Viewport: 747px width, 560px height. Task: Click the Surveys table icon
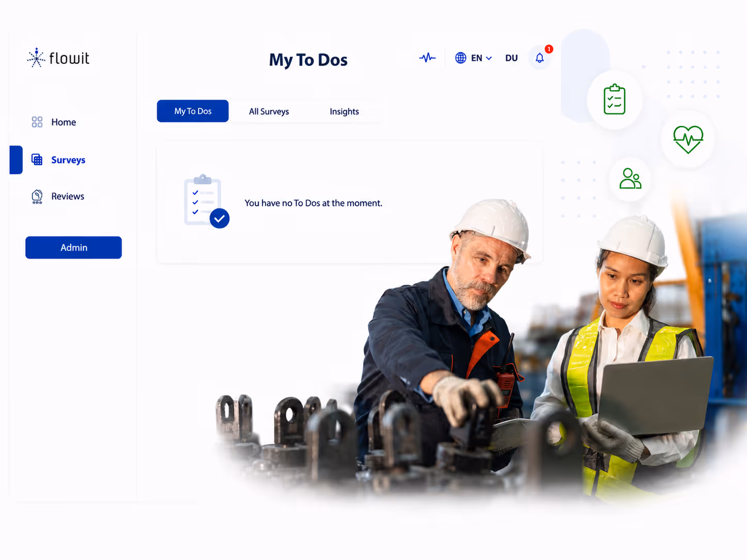[37, 160]
